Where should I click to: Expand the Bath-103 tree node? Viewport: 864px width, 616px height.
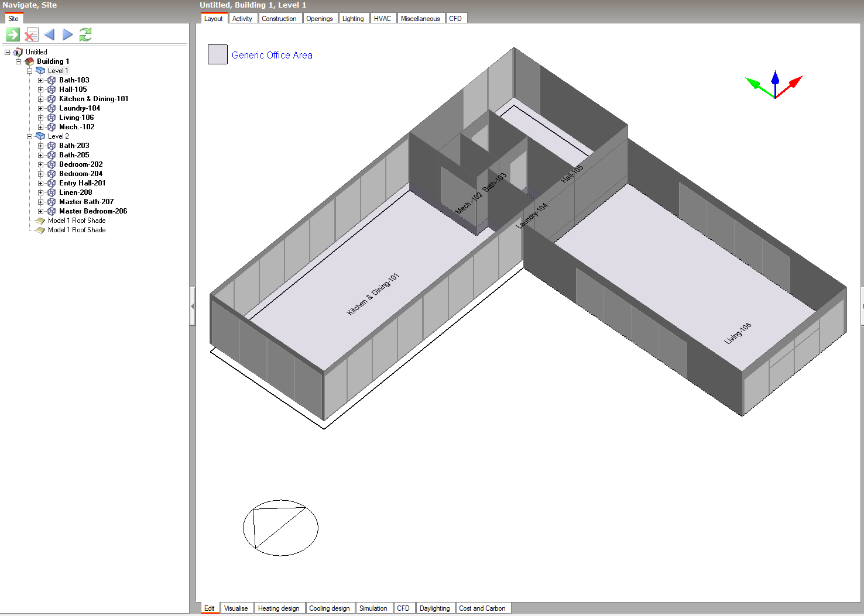click(x=40, y=80)
